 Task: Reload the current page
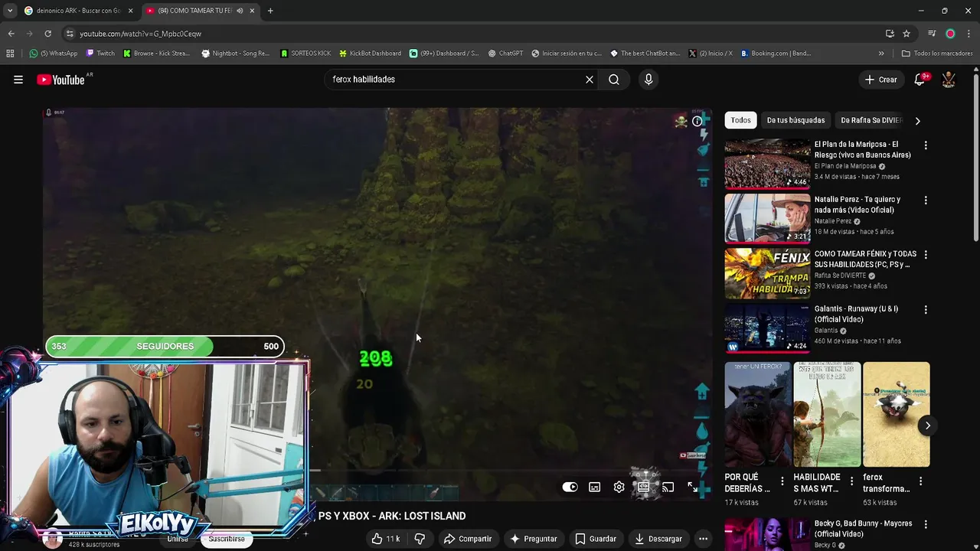[47, 34]
